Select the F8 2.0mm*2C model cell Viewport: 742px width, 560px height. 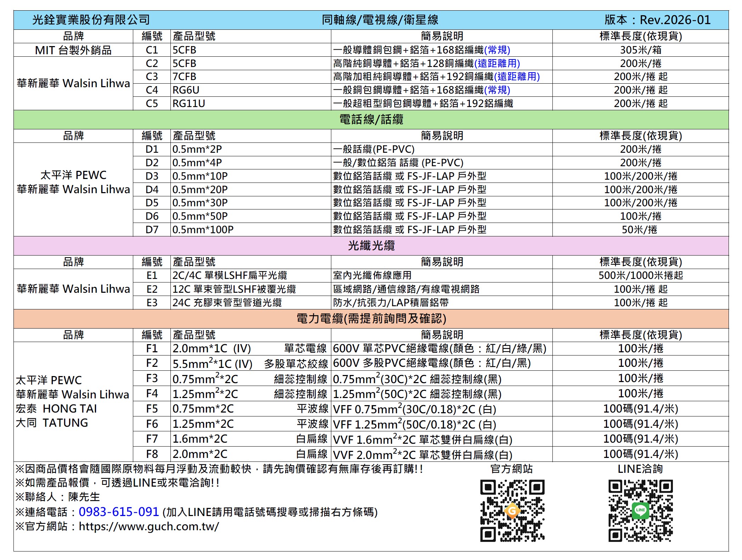pos(200,454)
